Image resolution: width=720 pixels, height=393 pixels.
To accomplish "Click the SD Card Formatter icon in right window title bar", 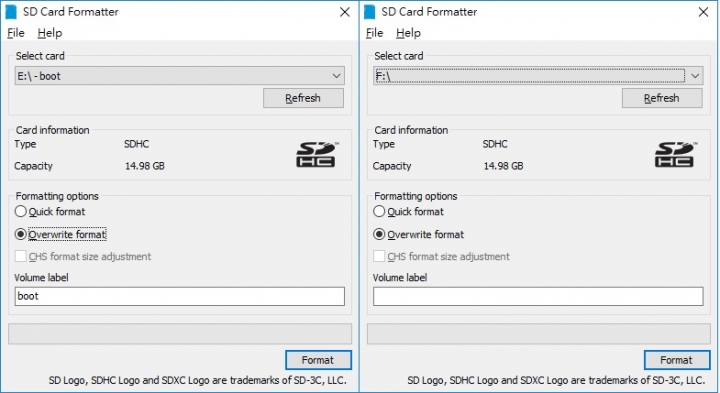I will point(370,12).
